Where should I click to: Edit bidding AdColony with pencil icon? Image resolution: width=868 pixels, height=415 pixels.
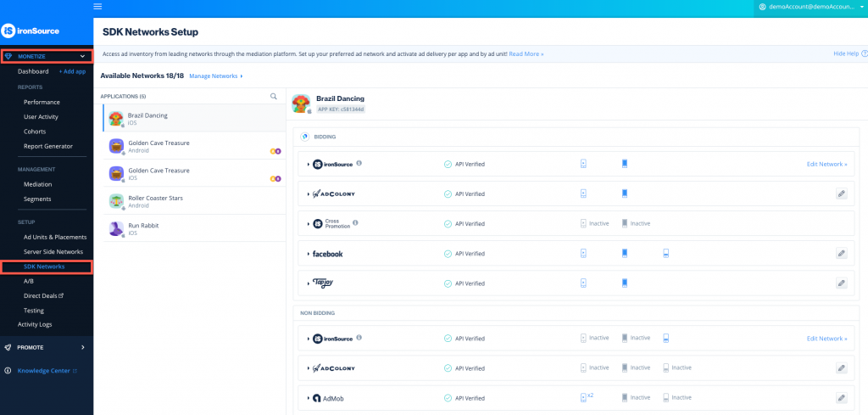coord(842,194)
